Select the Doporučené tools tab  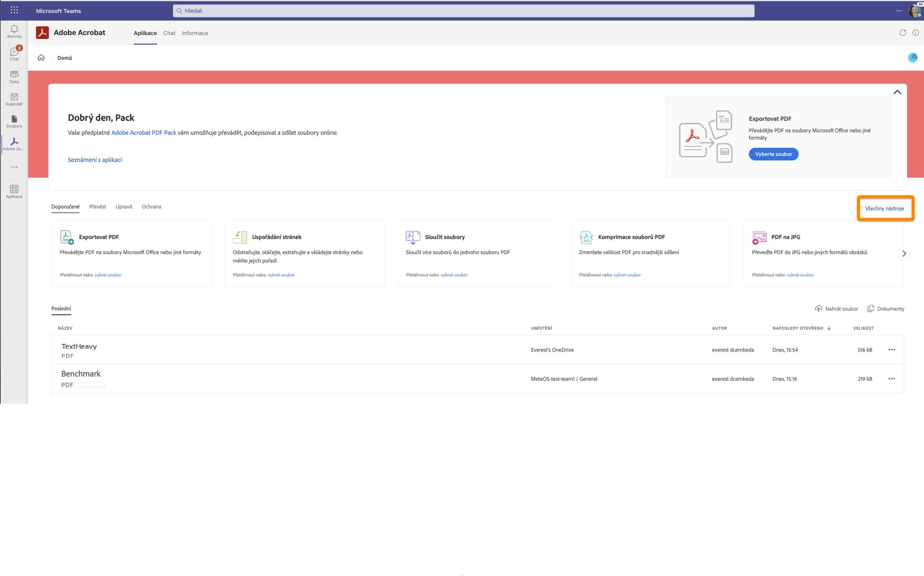coord(65,207)
